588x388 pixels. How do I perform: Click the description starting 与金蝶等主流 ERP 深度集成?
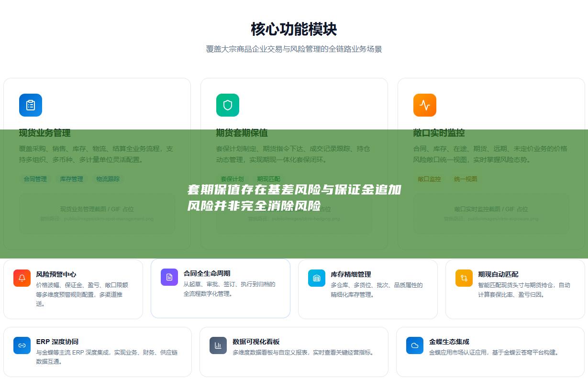coord(107,357)
